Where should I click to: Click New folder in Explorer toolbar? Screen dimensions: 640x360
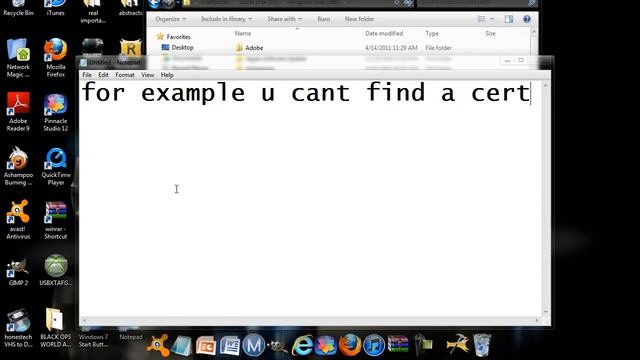pos(359,19)
